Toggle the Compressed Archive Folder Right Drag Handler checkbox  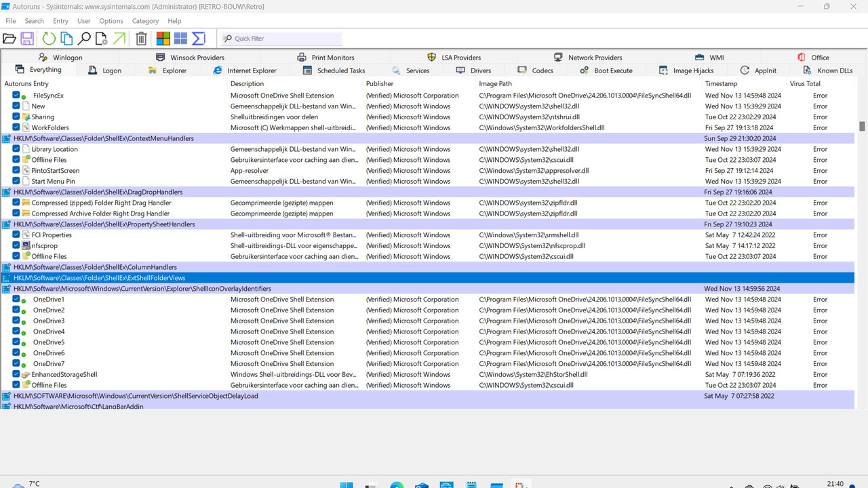pyautogui.click(x=16, y=213)
